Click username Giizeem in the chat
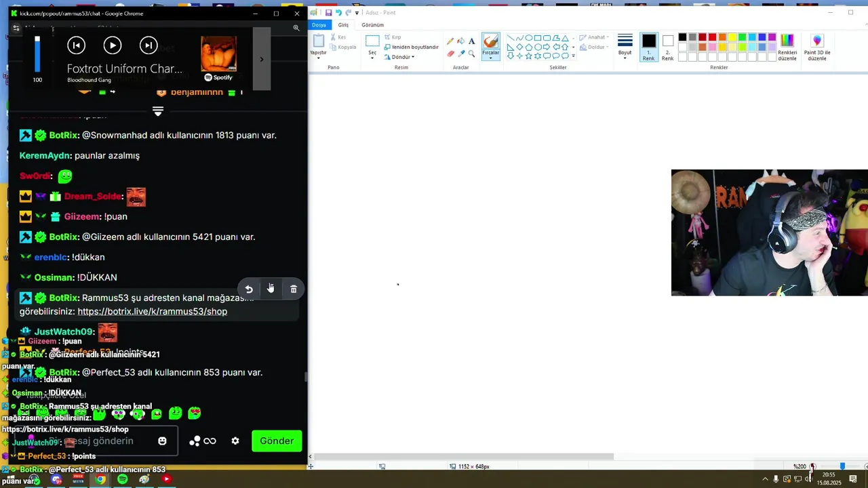This screenshot has width=868, height=488. 81,216
